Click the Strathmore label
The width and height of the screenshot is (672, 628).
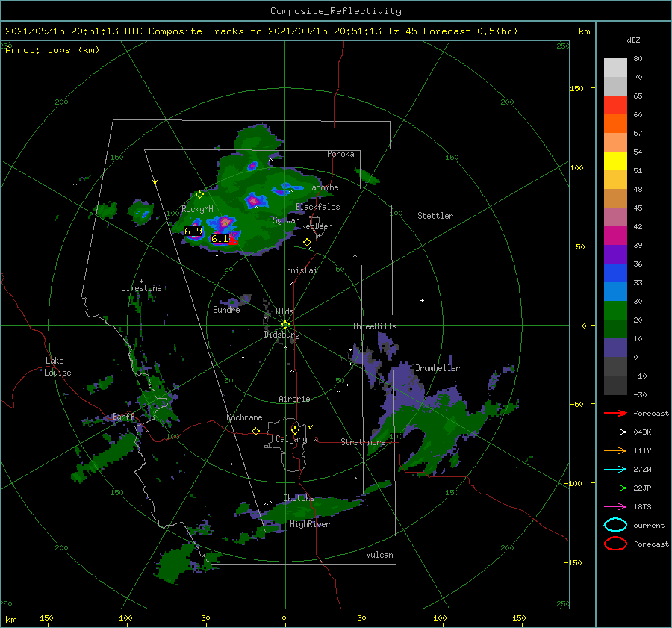click(x=363, y=442)
